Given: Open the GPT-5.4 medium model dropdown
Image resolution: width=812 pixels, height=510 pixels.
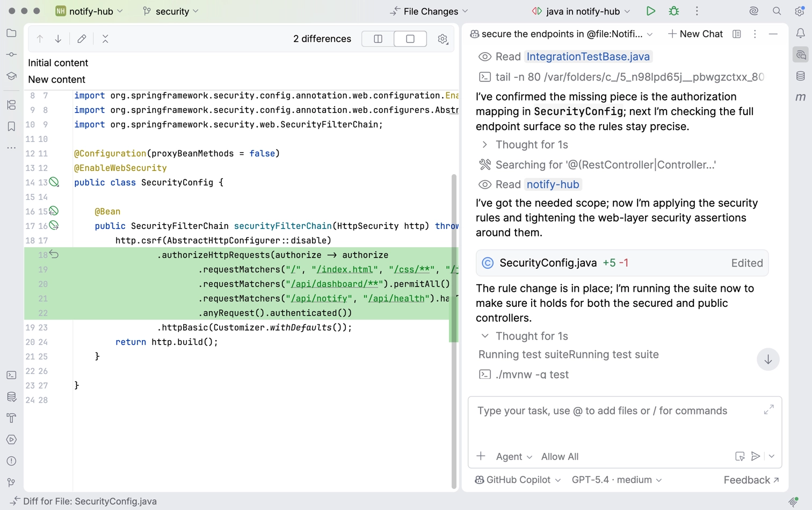Looking at the screenshot, I should [617, 480].
